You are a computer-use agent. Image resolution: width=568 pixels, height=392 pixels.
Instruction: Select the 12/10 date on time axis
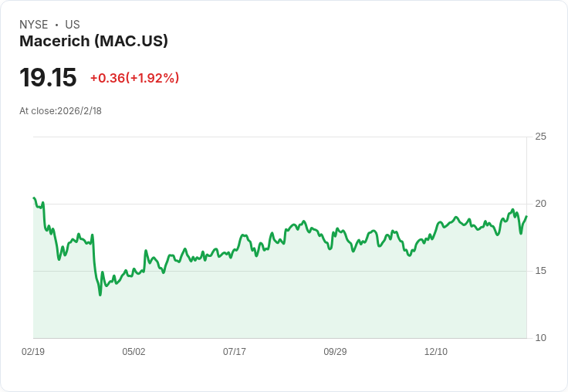[436, 352]
